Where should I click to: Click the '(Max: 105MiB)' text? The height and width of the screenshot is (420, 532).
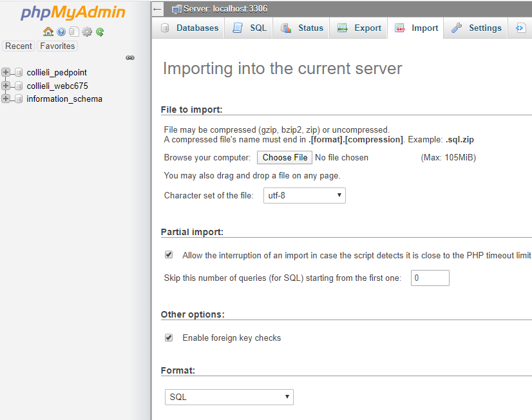pos(448,157)
